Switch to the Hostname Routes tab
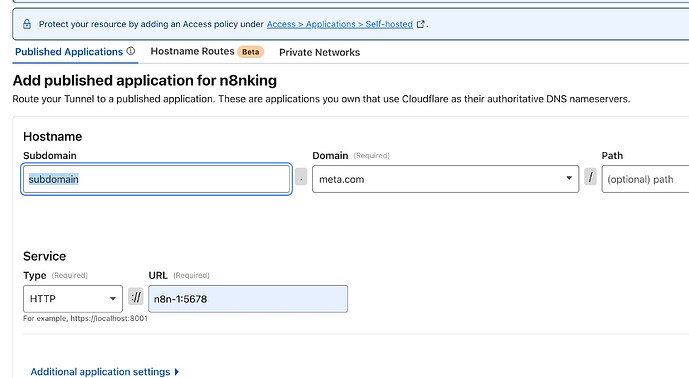The image size is (689, 378). [192, 51]
